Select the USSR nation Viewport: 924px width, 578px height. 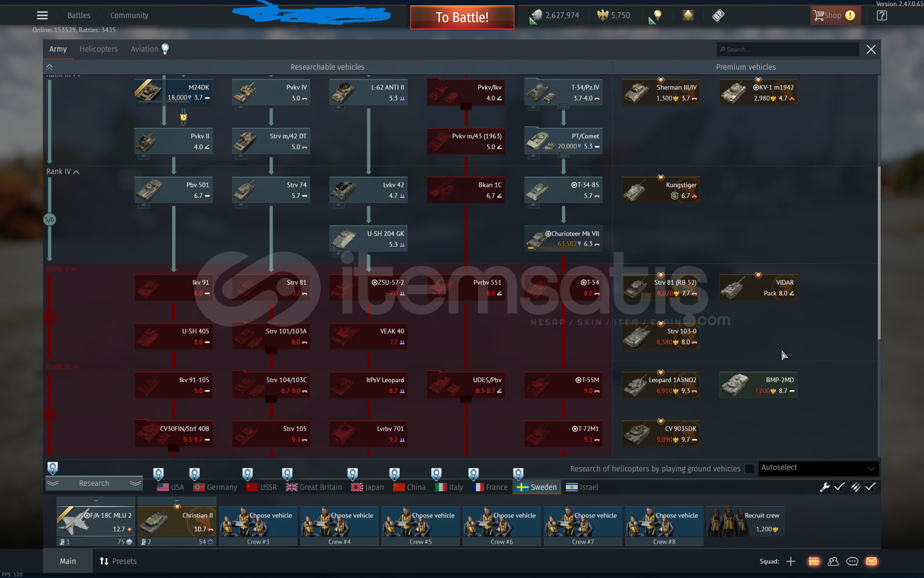point(261,487)
